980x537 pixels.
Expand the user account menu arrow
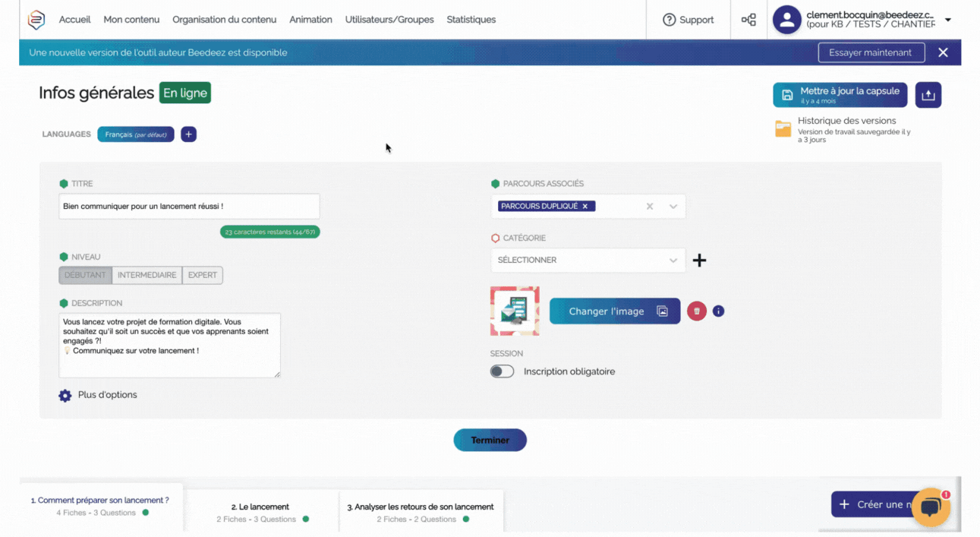pyautogui.click(x=948, y=20)
